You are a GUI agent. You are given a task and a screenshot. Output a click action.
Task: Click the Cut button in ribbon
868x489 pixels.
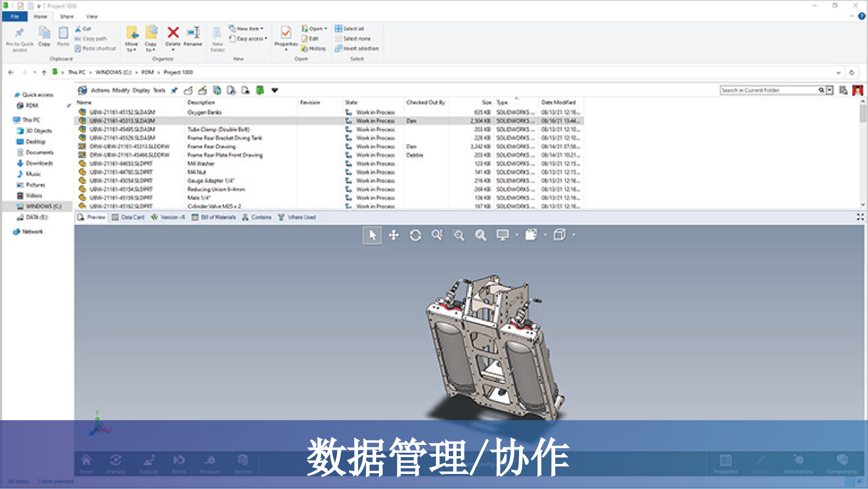coord(83,28)
